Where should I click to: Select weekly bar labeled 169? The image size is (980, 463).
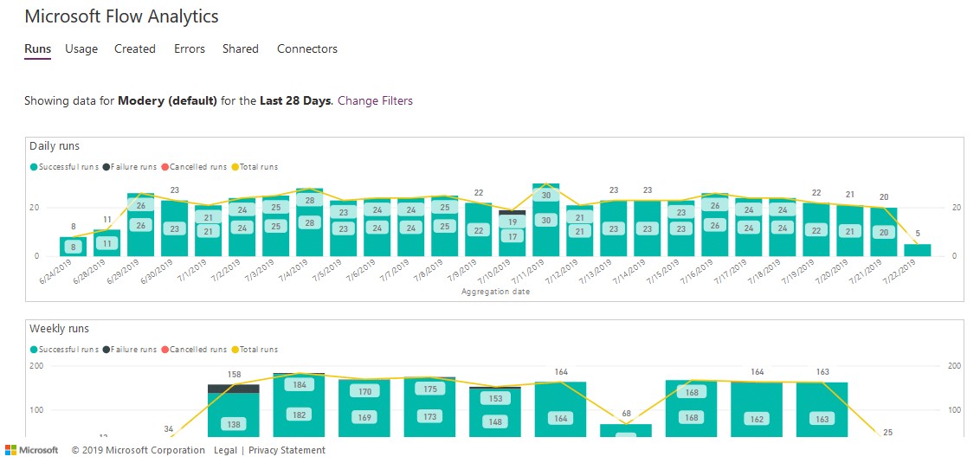tap(364, 408)
